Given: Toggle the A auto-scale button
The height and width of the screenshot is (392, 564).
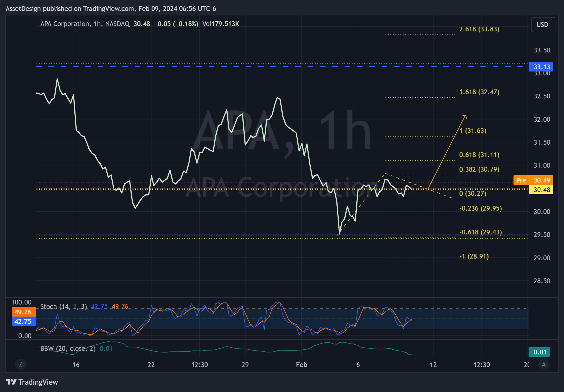Looking at the screenshot, I should 544,364.
